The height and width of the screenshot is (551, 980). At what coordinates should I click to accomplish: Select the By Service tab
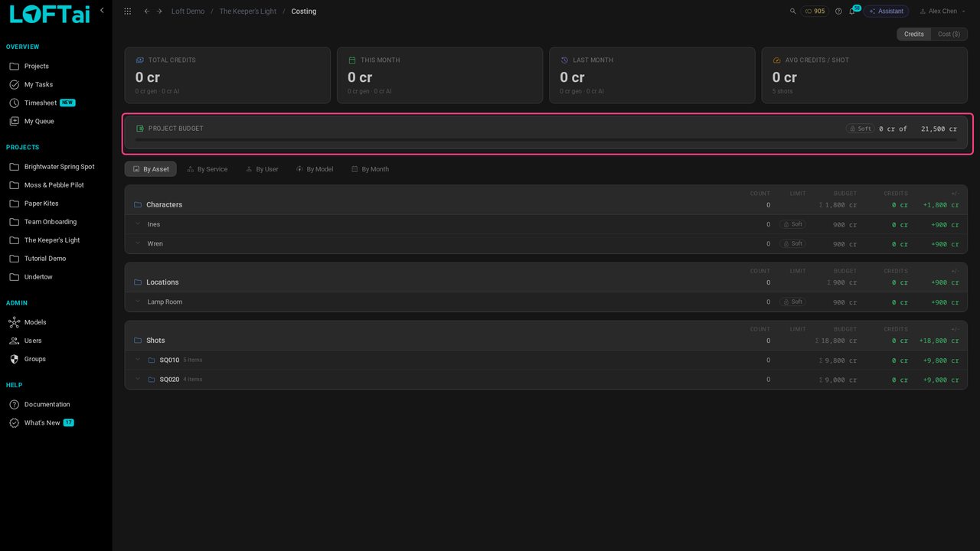[207, 169]
